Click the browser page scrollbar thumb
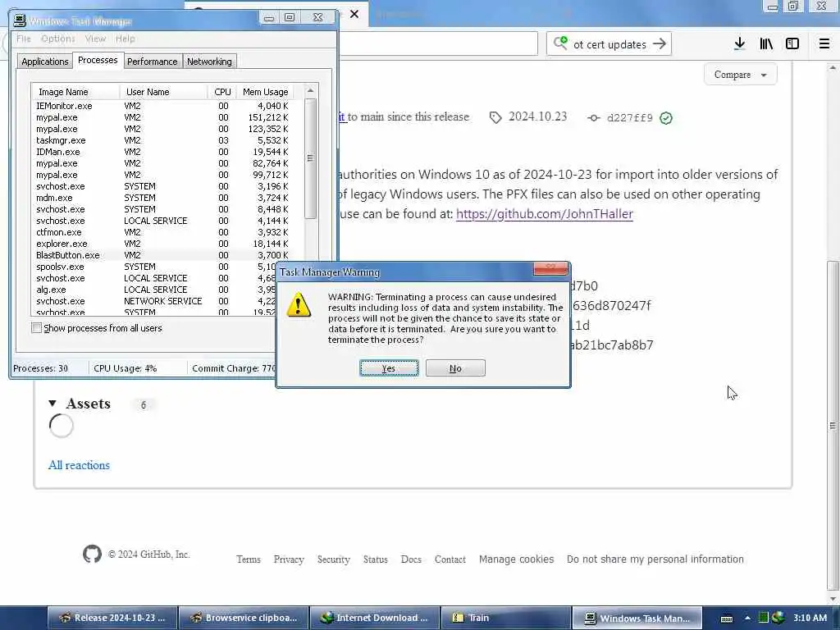Screen dimensions: 840x630 coord(833,426)
